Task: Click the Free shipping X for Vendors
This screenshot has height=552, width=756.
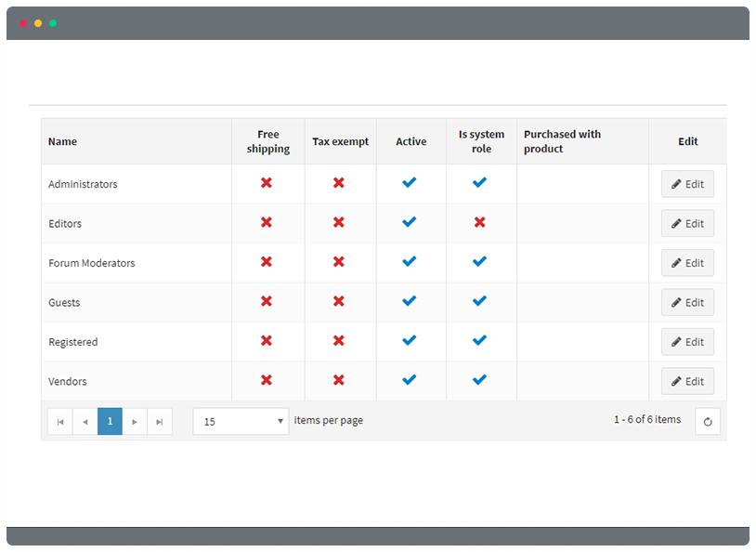Action: [267, 380]
